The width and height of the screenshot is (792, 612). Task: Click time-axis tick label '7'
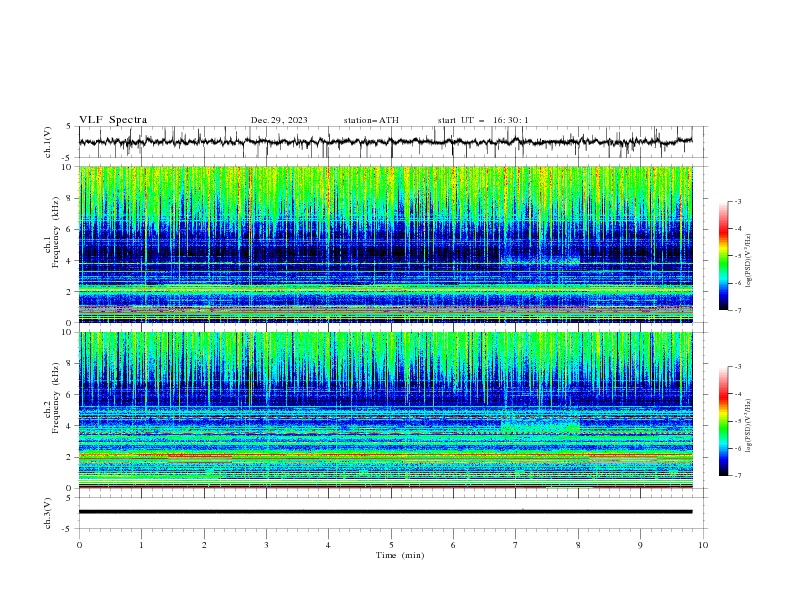pos(516,545)
